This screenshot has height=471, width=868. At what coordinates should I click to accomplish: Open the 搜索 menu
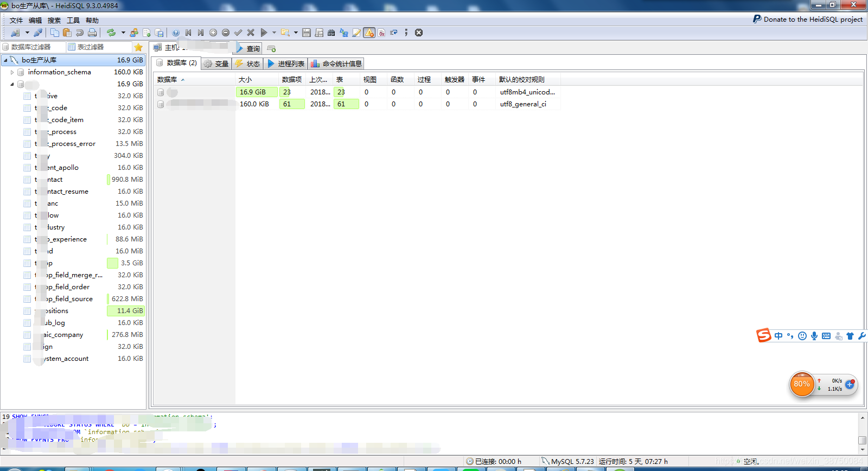pos(54,21)
